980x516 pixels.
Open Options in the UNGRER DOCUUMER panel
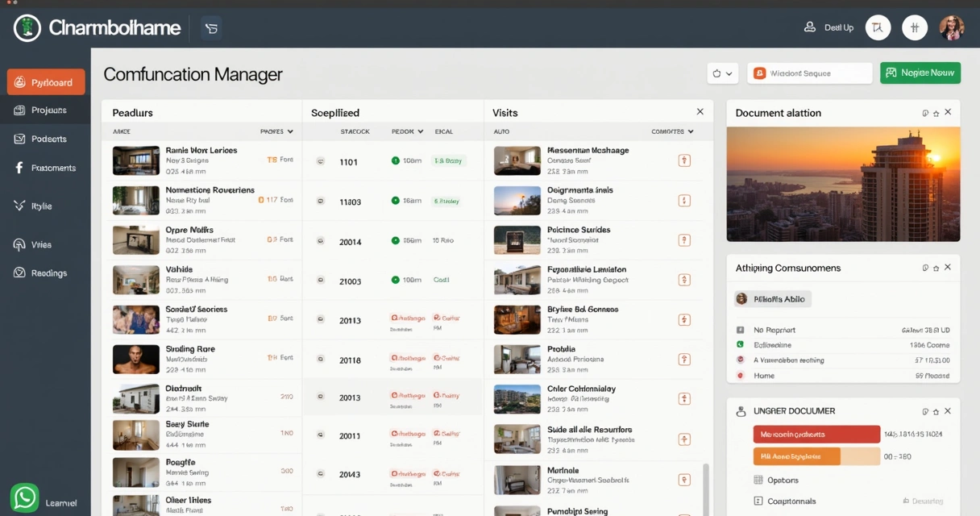[x=776, y=480]
